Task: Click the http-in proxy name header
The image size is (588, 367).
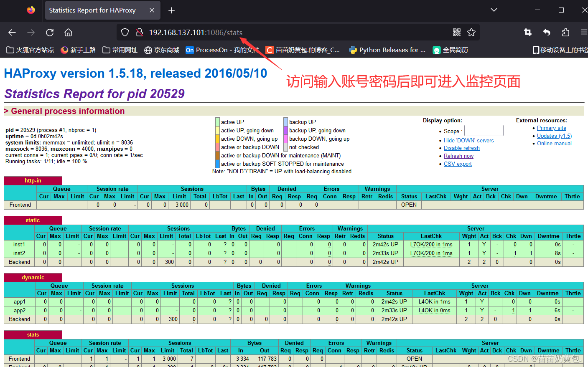Action: pos(33,181)
